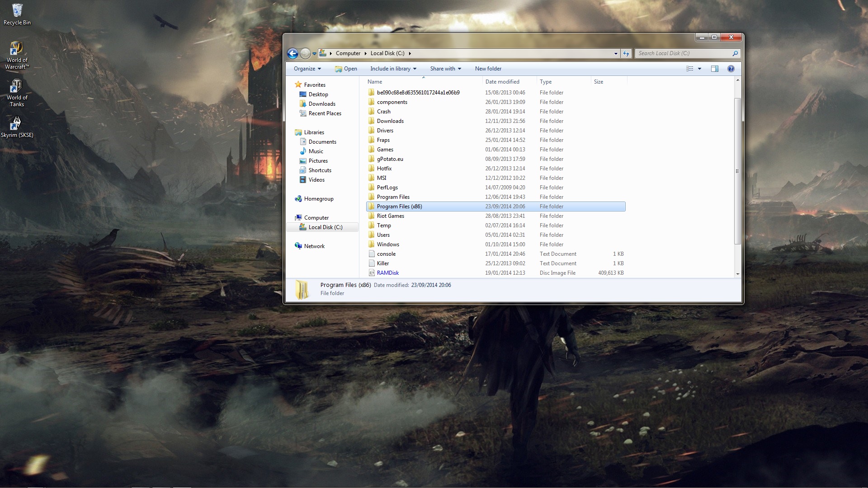The image size is (868, 488).
Task: Click the Open toolbar button
Action: point(346,69)
